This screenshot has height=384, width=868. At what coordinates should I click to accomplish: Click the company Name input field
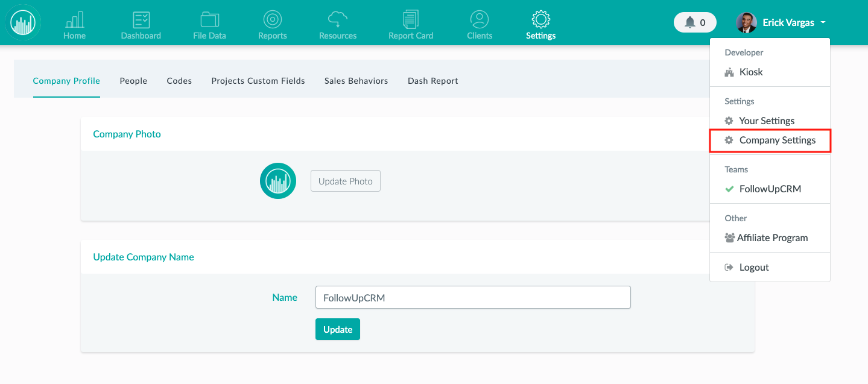[473, 297]
